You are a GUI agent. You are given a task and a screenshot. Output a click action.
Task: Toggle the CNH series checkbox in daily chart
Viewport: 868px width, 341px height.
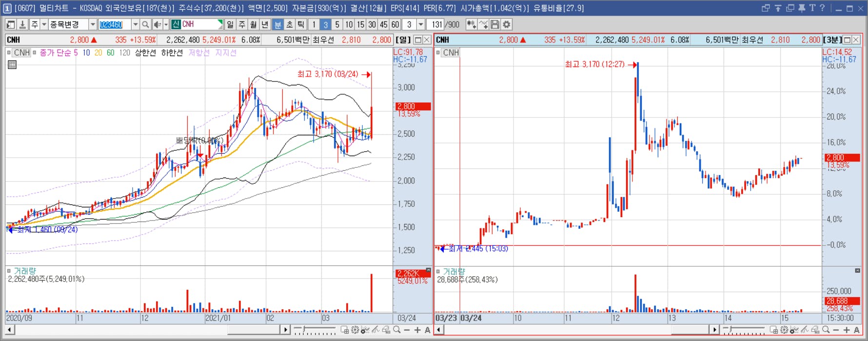(9, 52)
